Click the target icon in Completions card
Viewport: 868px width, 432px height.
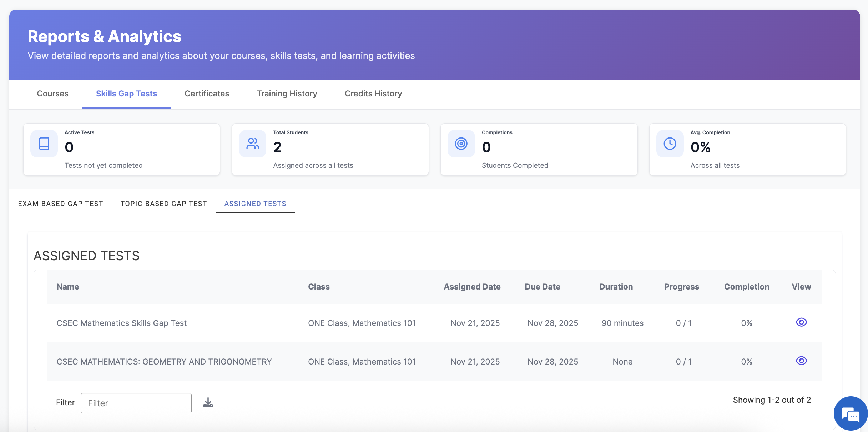coord(461,144)
